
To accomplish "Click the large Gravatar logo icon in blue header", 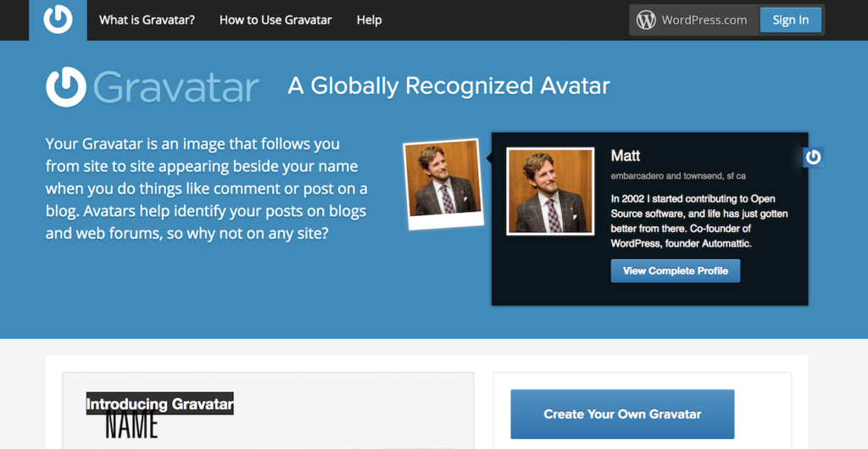I will click(66, 86).
